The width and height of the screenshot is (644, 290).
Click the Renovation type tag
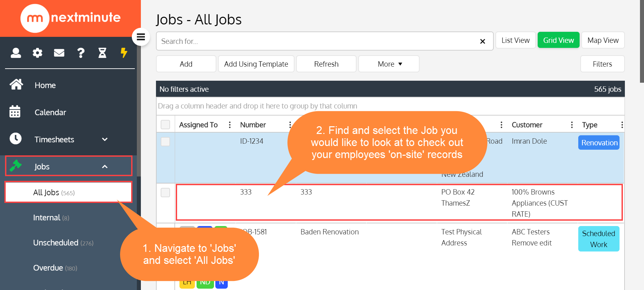[599, 143]
